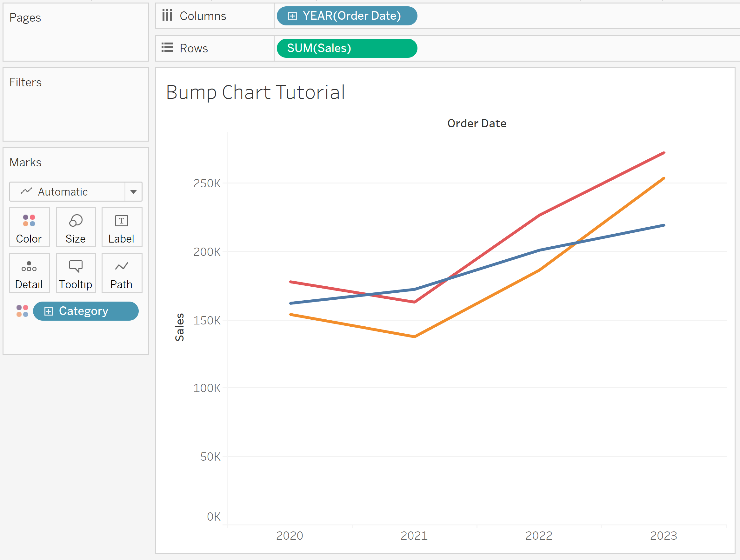Click the color dots icon beside Category pill
Screen dimensions: 740x560
pyautogui.click(x=23, y=311)
